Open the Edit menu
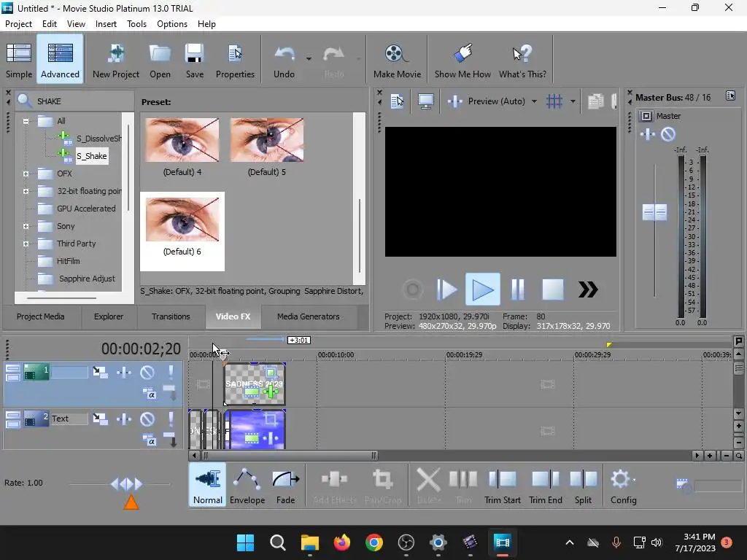747x560 pixels. [x=50, y=24]
